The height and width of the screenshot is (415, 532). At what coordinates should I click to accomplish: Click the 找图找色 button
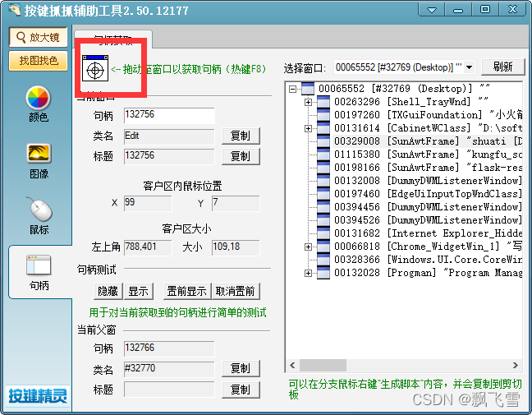[38, 61]
